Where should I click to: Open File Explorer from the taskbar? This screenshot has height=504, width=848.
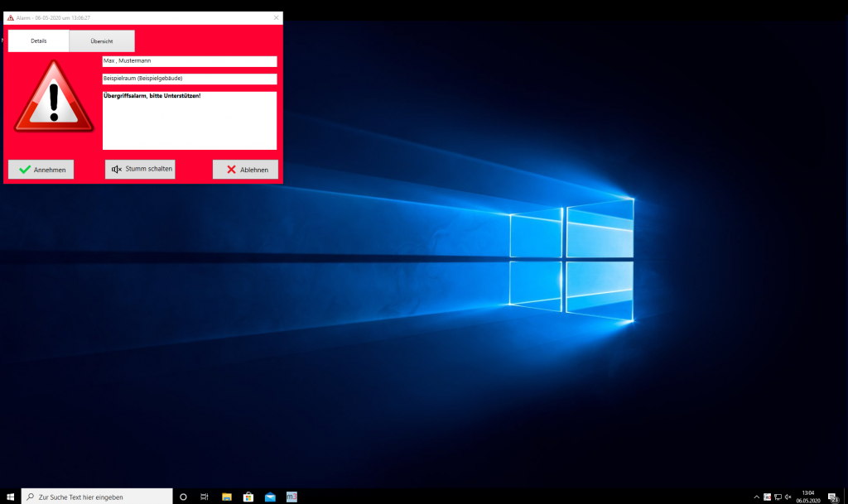pyautogui.click(x=227, y=497)
